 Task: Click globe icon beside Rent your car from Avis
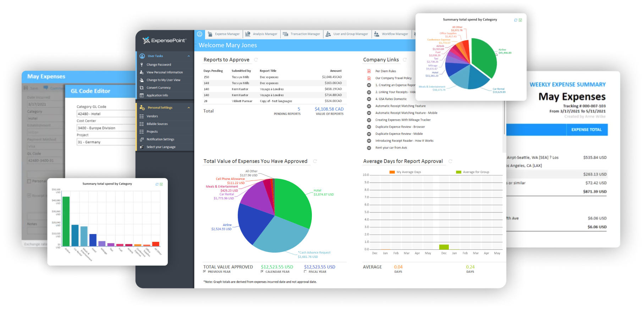[x=369, y=148]
